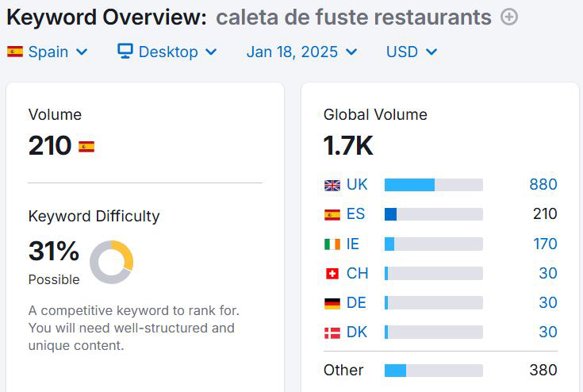Click the DK country link

pos(357,332)
